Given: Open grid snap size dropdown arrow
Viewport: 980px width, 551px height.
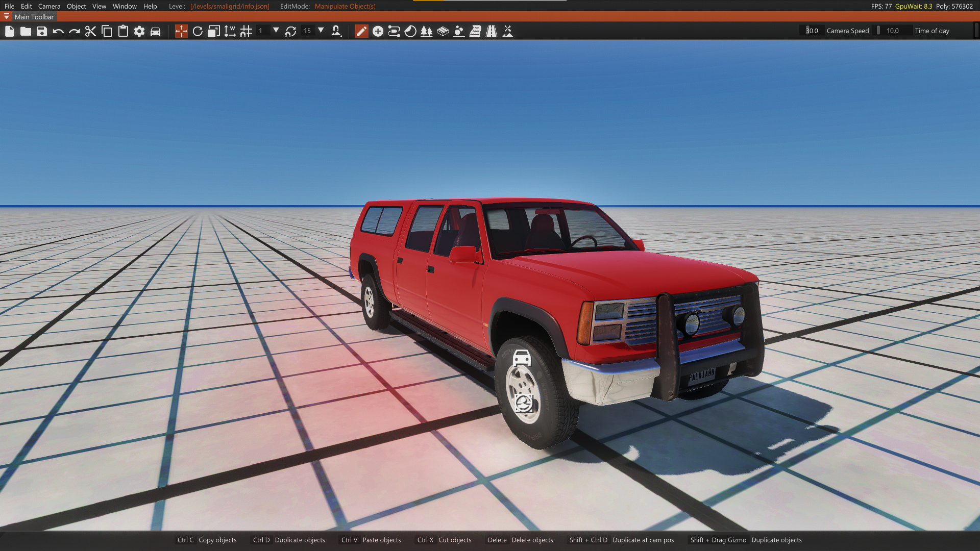Looking at the screenshot, I should pos(276,31).
